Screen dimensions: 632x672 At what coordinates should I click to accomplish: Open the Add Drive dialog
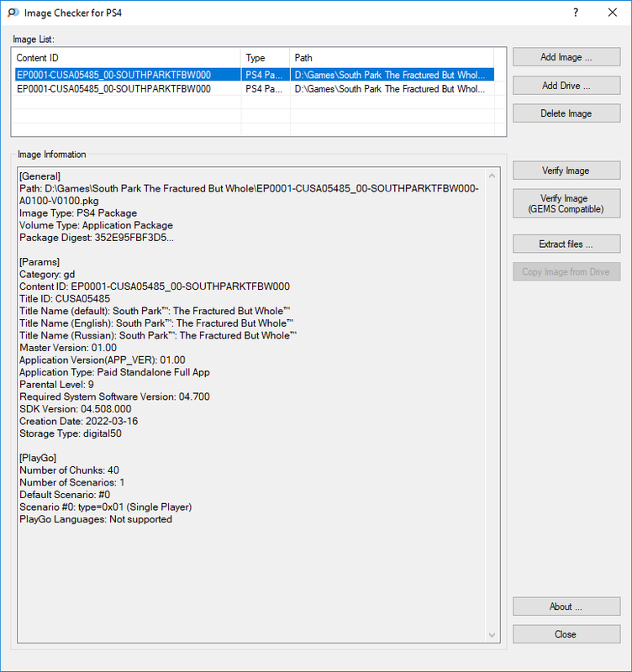566,86
